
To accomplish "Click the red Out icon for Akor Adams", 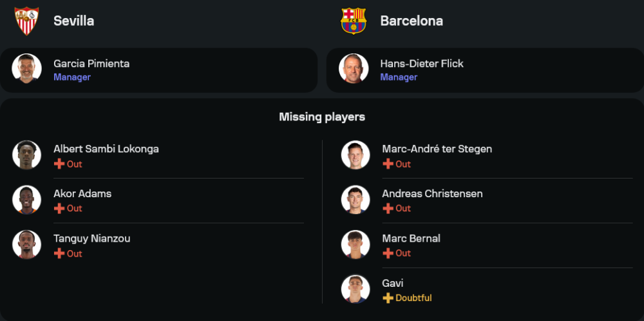I will pyautogui.click(x=59, y=208).
